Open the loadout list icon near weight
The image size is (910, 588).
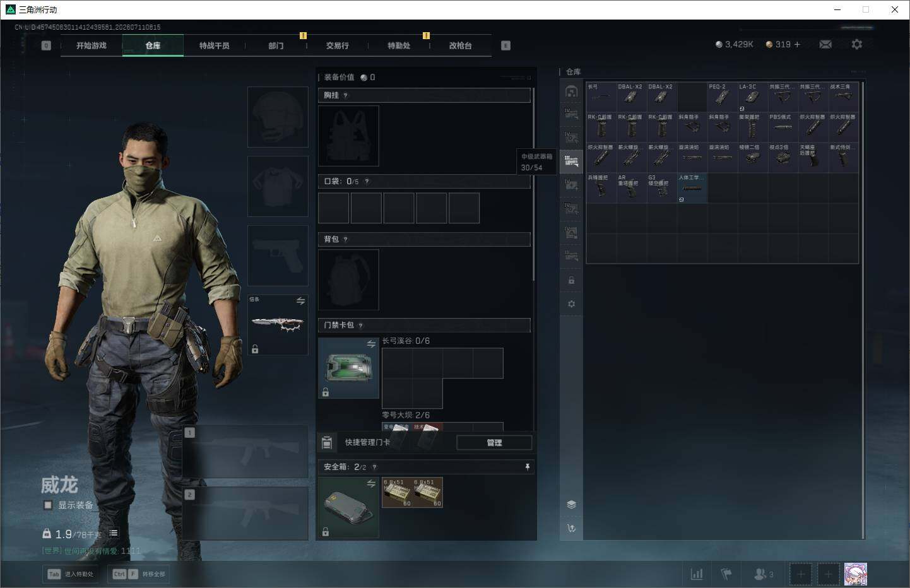click(114, 533)
